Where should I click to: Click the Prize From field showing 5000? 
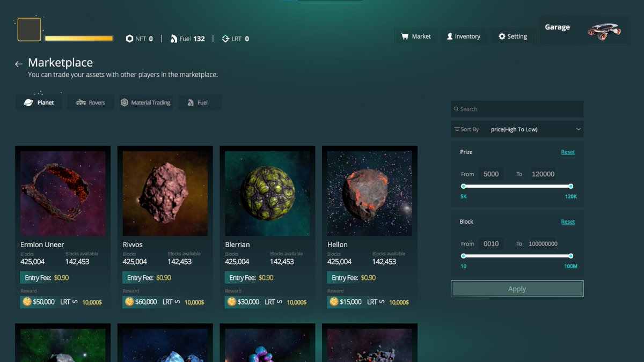coord(491,174)
